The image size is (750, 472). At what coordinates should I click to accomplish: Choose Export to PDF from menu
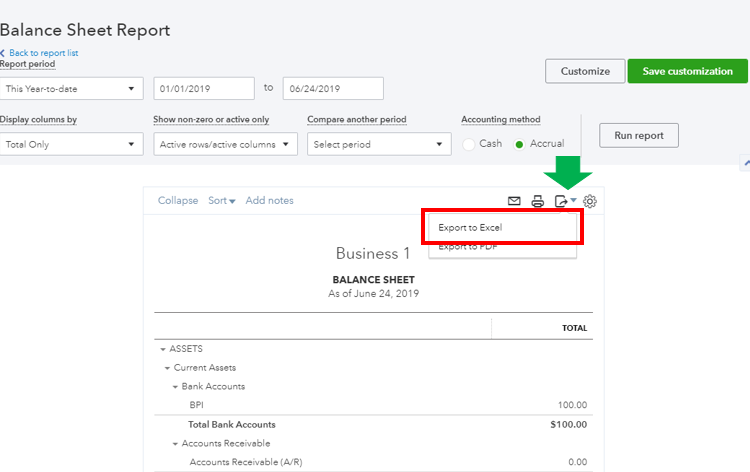click(468, 247)
